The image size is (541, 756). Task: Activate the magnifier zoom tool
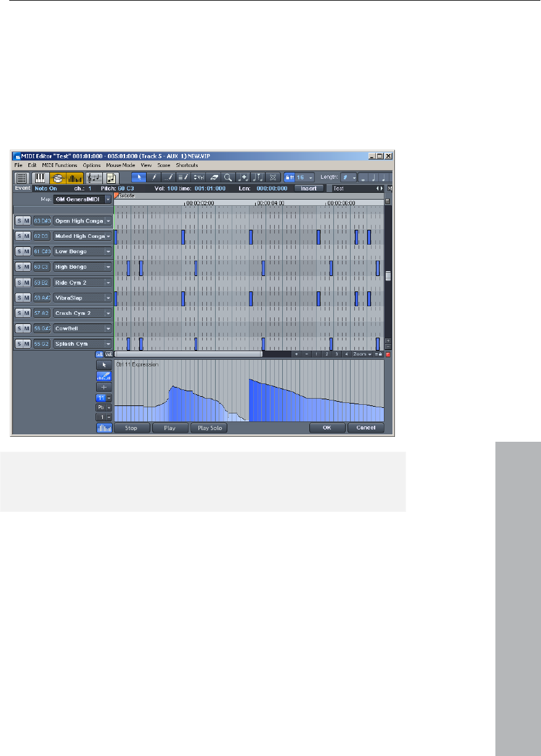pos(227,177)
